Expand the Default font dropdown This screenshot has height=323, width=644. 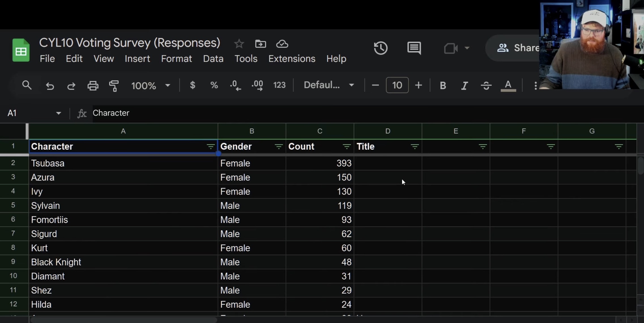pos(329,85)
